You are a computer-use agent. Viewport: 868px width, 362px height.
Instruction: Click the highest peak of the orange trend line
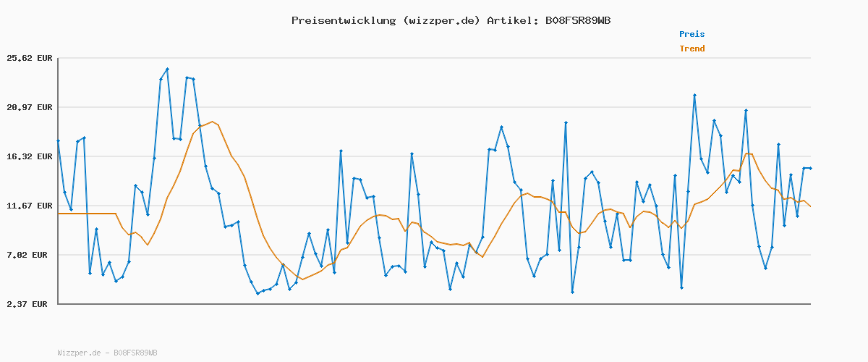(212, 122)
